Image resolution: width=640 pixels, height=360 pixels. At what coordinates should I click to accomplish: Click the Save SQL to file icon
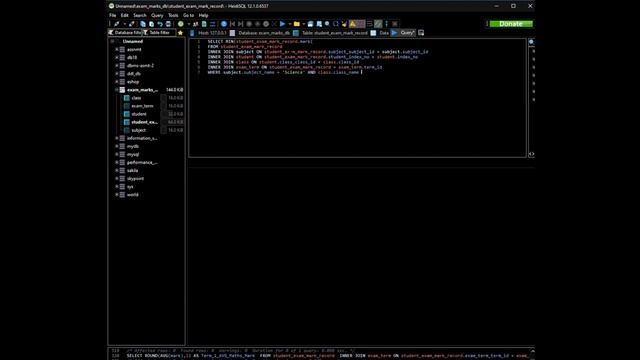coord(310,24)
